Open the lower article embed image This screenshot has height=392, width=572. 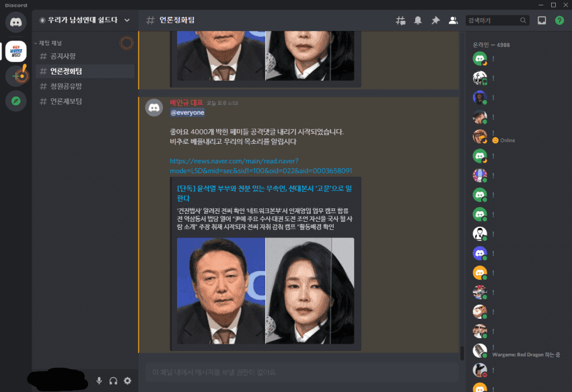coord(265,290)
